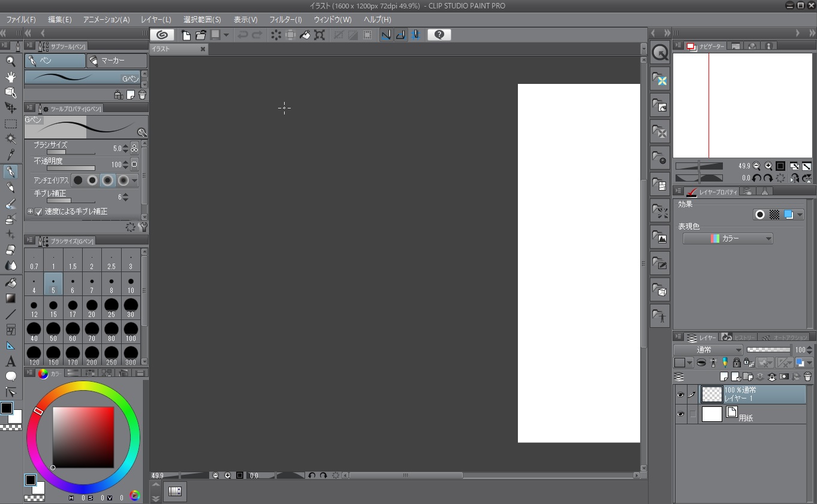Toggle Lock Layer padlock icon
This screenshot has height=504, width=817.
pos(737,363)
